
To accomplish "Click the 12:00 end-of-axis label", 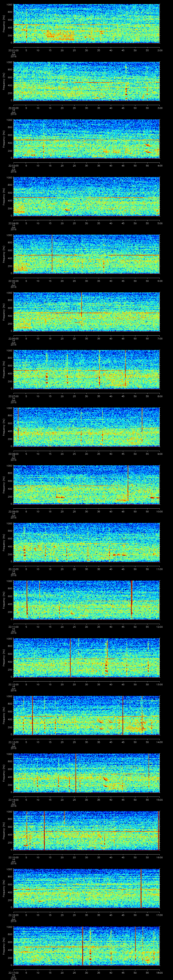I will 159,627.
